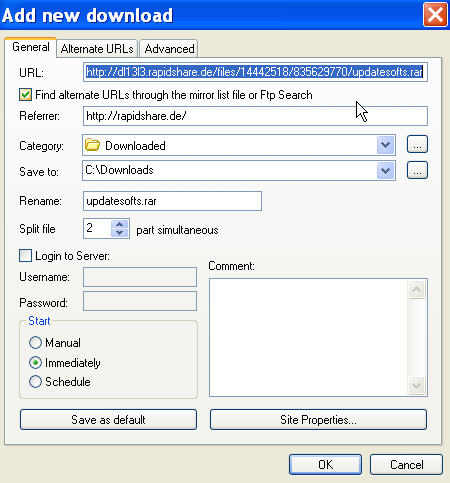Click the Save as default button
The height and width of the screenshot is (483, 450).
pyautogui.click(x=108, y=420)
